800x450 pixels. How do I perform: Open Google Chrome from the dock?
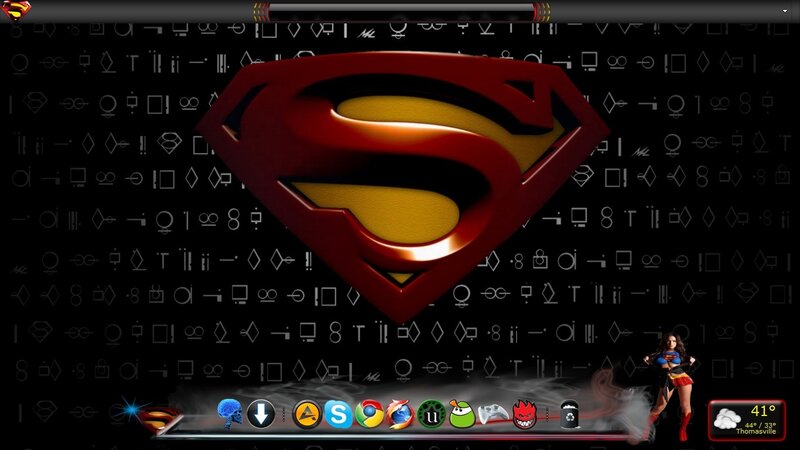tap(369, 414)
